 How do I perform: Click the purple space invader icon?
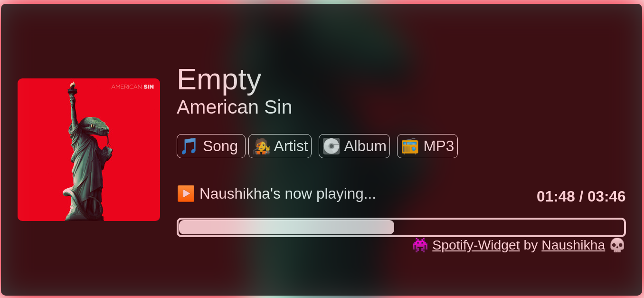tap(420, 245)
